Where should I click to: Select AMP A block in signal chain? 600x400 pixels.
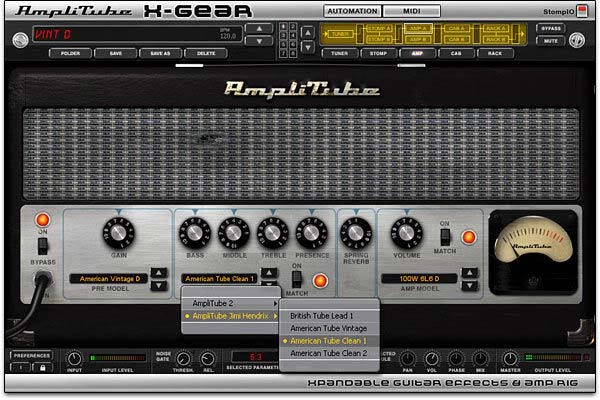coord(417,28)
